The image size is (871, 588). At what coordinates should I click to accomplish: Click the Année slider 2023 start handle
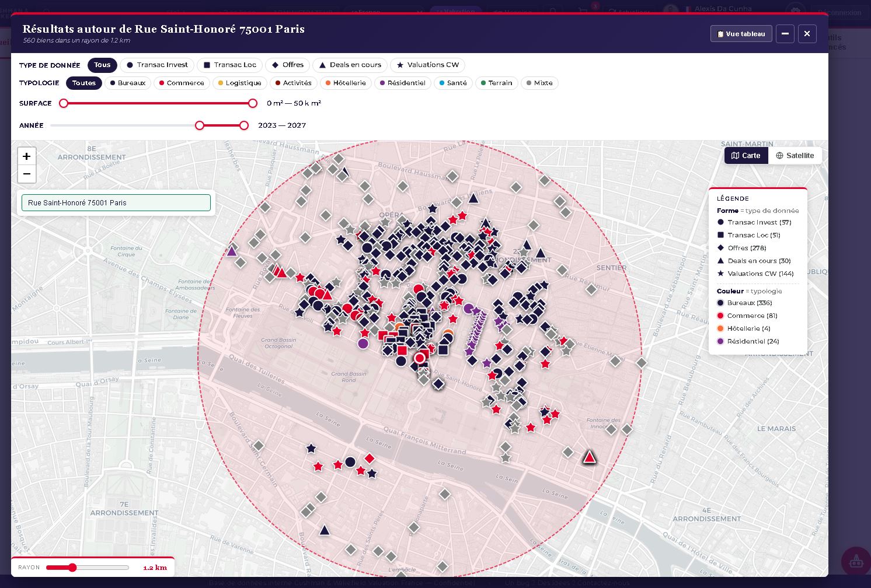click(x=200, y=125)
